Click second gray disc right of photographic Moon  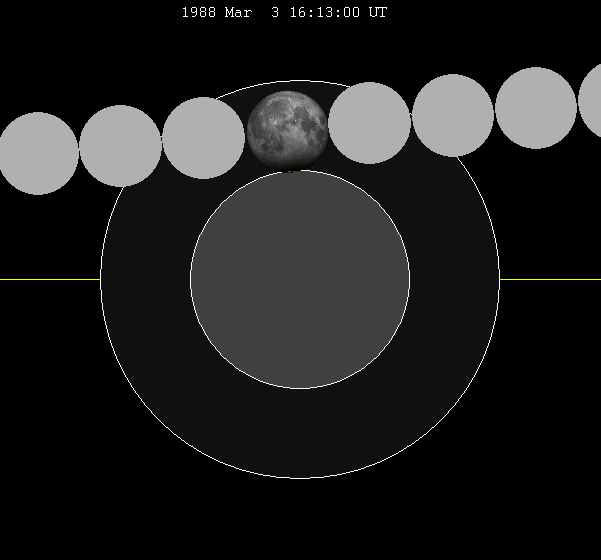click(x=453, y=115)
